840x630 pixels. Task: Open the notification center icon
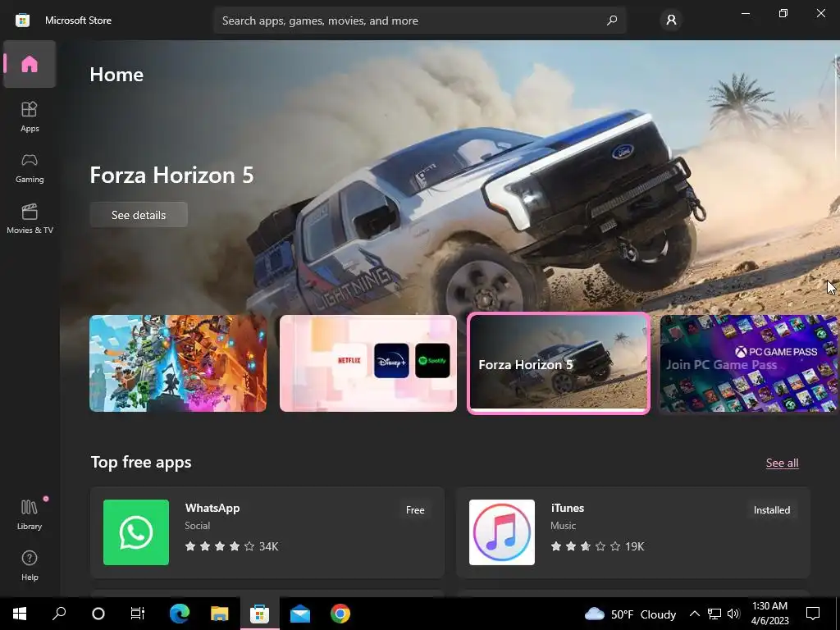(x=813, y=614)
